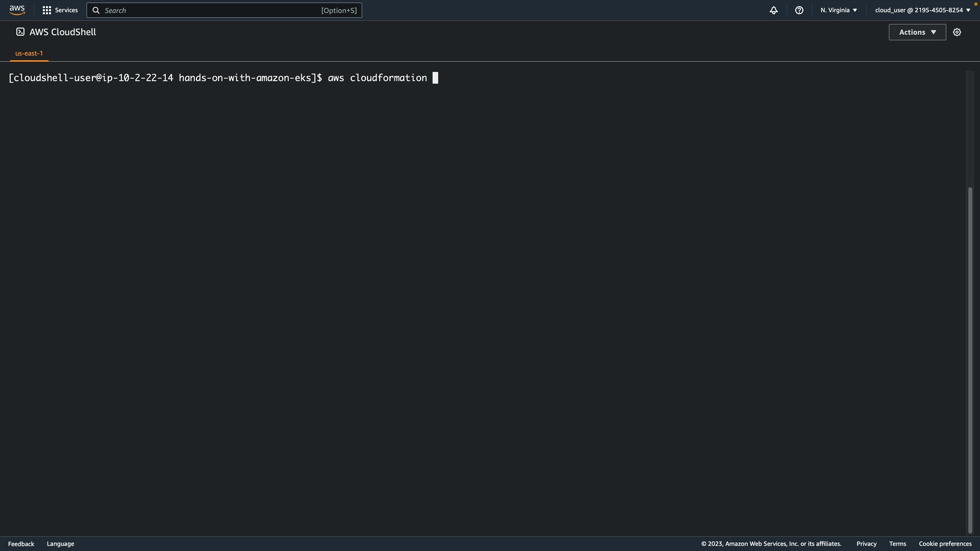Open the help question mark icon
The image size is (980, 551).
pos(799,10)
